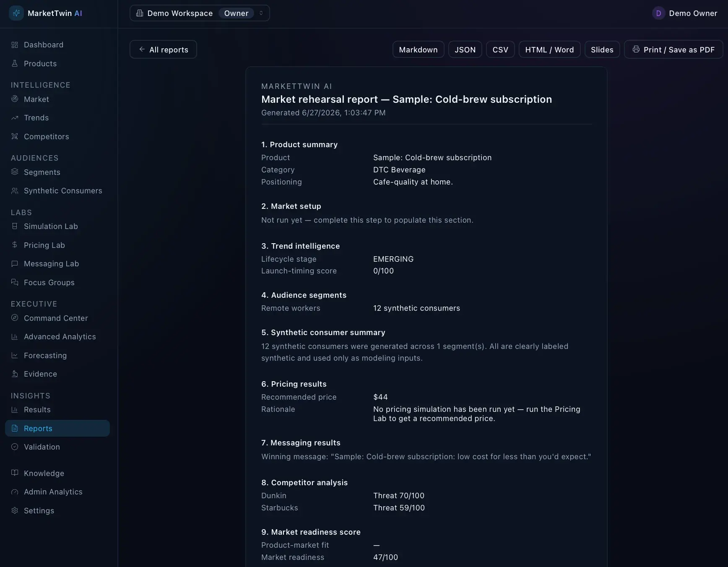This screenshot has height=567, width=728.
Task: Click Print / Save as PDF button
Action: pos(673,49)
